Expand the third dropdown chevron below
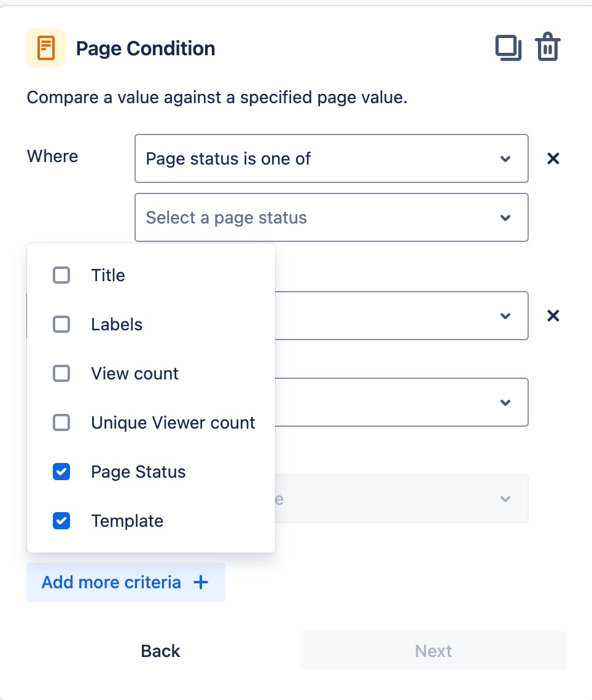 505,403
